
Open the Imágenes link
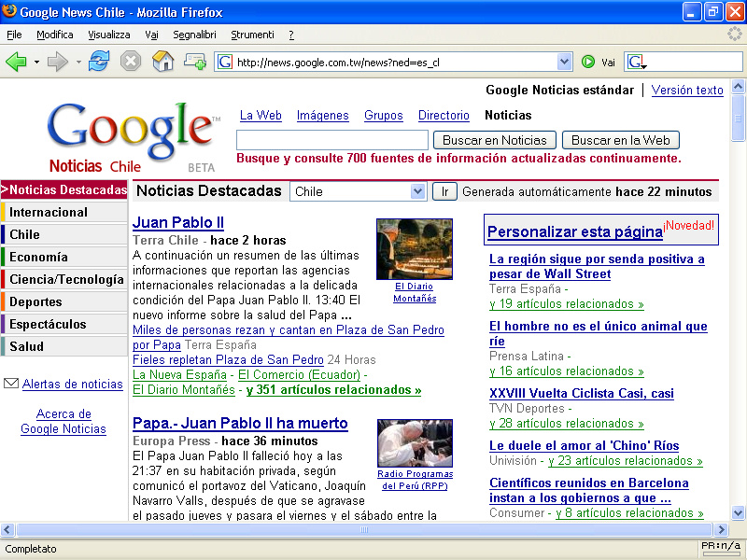pyautogui.click(x=322, y=115)
